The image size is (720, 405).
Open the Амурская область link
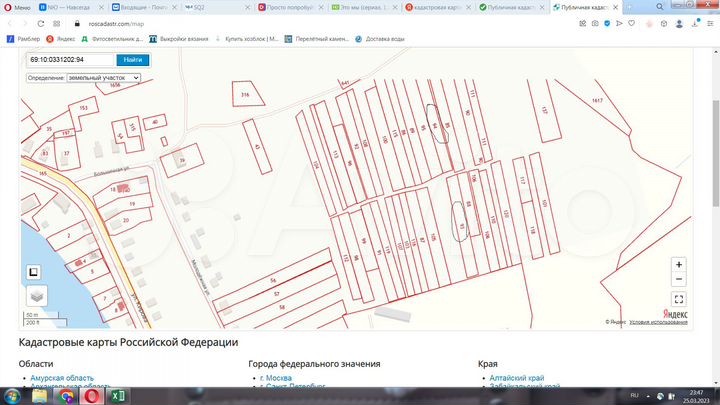tap(62, 378)
